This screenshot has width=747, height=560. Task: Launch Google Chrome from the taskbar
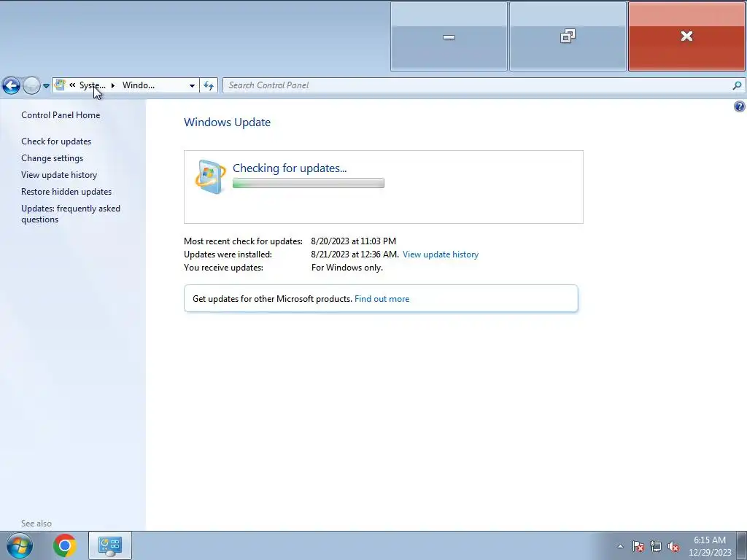[65, 545]
